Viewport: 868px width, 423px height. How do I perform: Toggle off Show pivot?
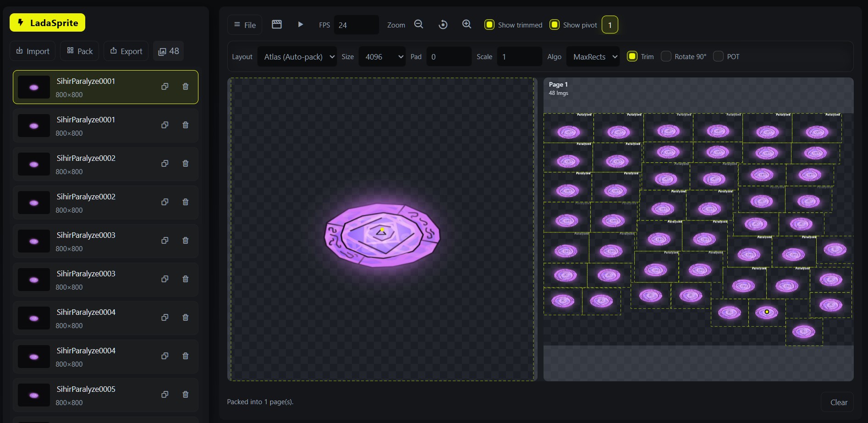[x=555, y=25]
